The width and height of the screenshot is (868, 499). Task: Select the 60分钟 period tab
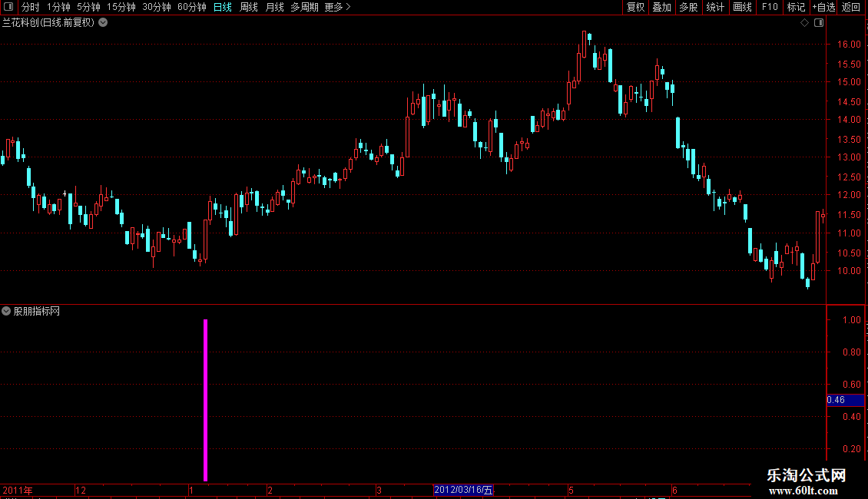pyautogui.click(x=192, y=7)
